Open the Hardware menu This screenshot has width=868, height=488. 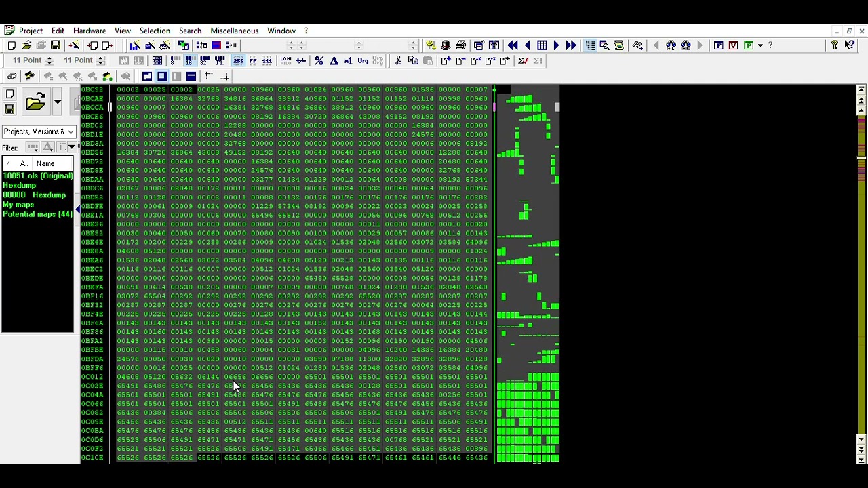click(90, 30)
